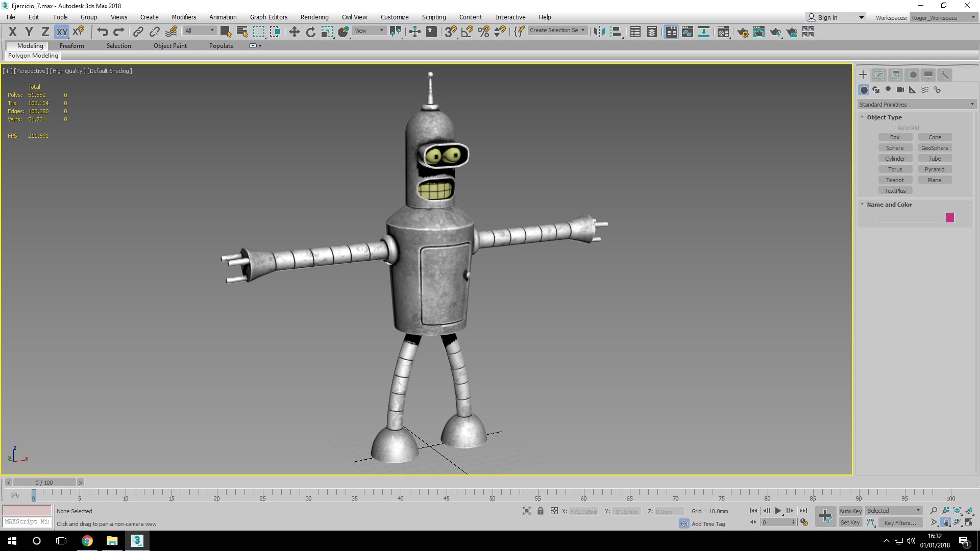Click the Set Key button

(850, 522)
